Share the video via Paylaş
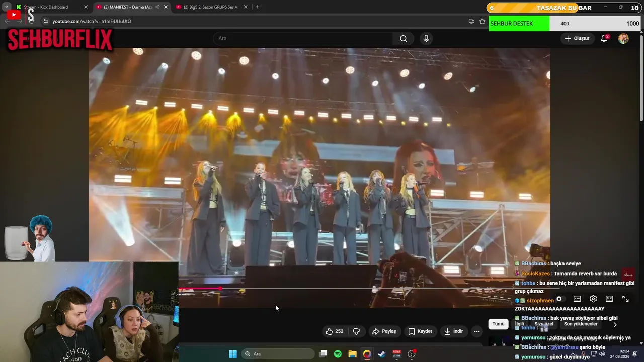Image resolution: width=644 pixels, height=362 pixels. click(384, 331)
